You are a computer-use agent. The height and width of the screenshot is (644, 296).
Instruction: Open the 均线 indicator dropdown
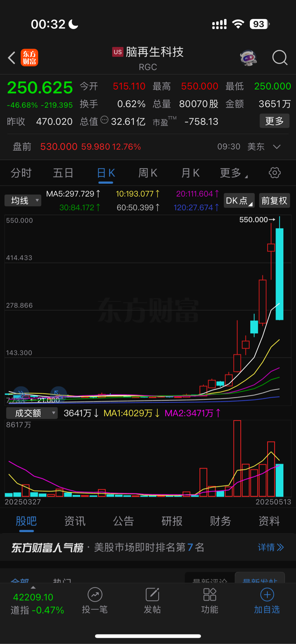tap(23, 201)
